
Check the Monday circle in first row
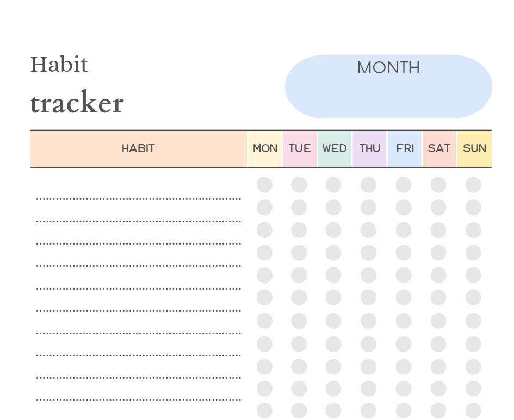tap(264, 185)
